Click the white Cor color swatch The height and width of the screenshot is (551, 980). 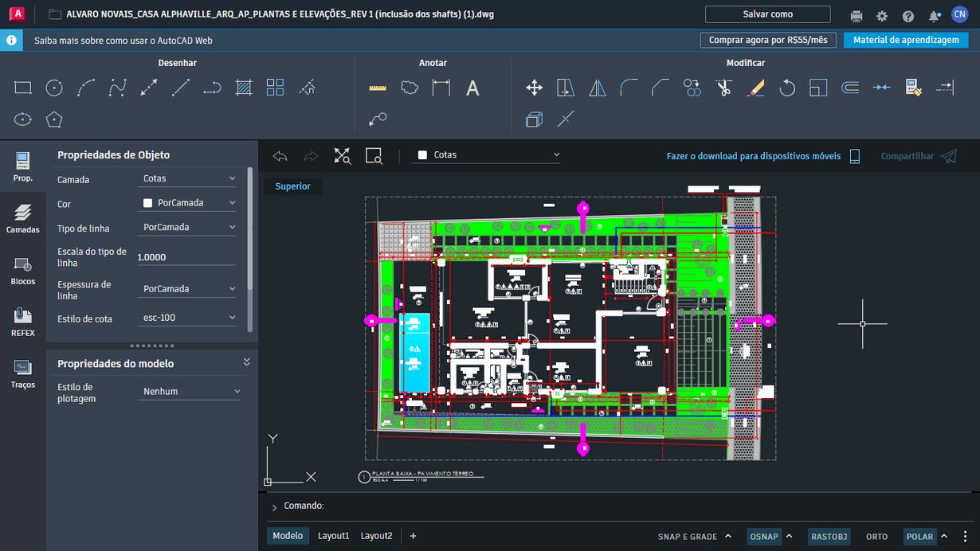pyautogui.click(x=147, y=203)
